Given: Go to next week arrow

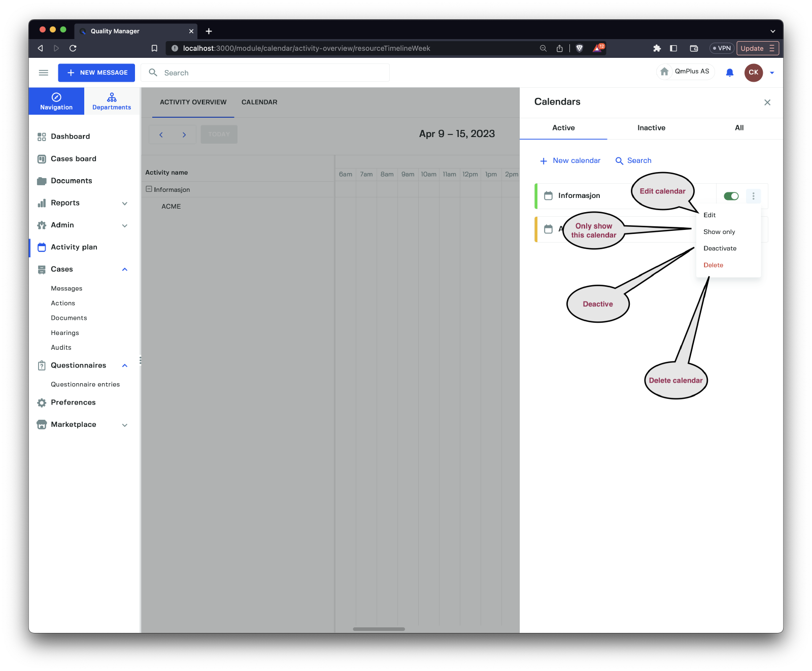Looking at the screenshot, I should point(184,135).
